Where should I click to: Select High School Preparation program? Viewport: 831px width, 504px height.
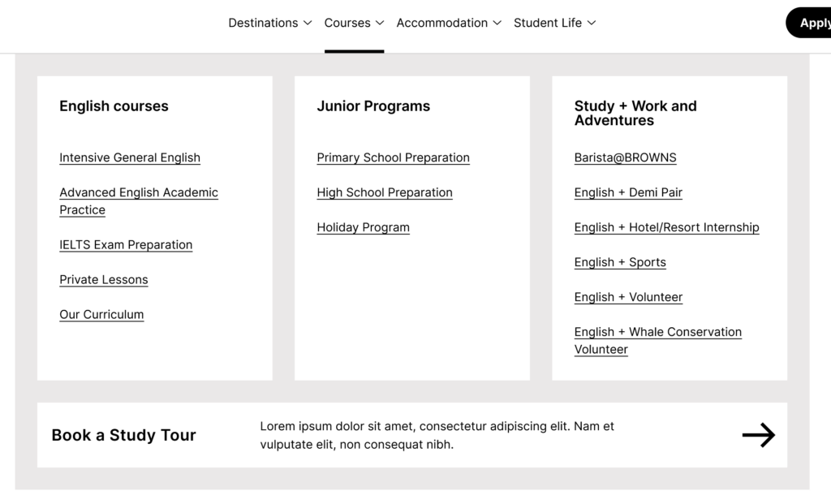(x=385, y=192)
